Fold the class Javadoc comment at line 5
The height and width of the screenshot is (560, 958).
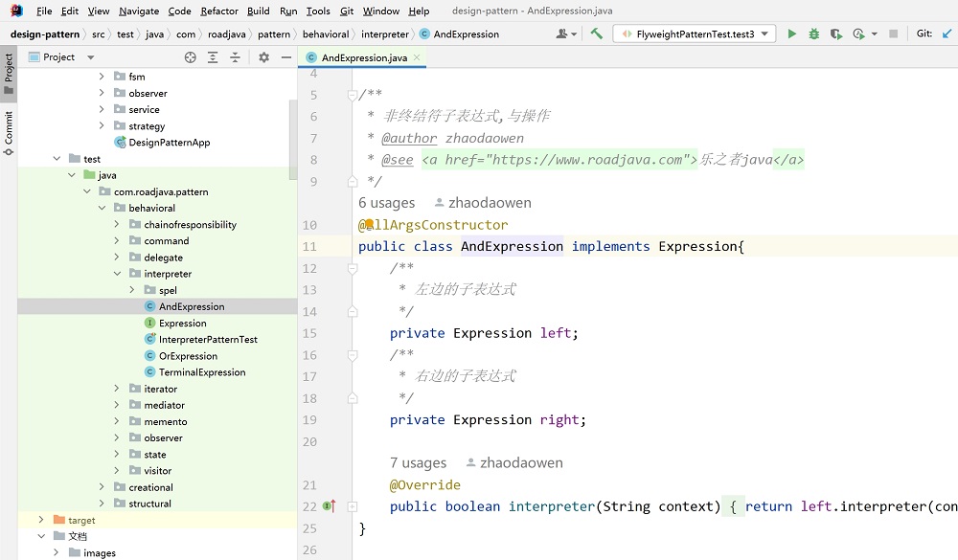tap(353, 95)
